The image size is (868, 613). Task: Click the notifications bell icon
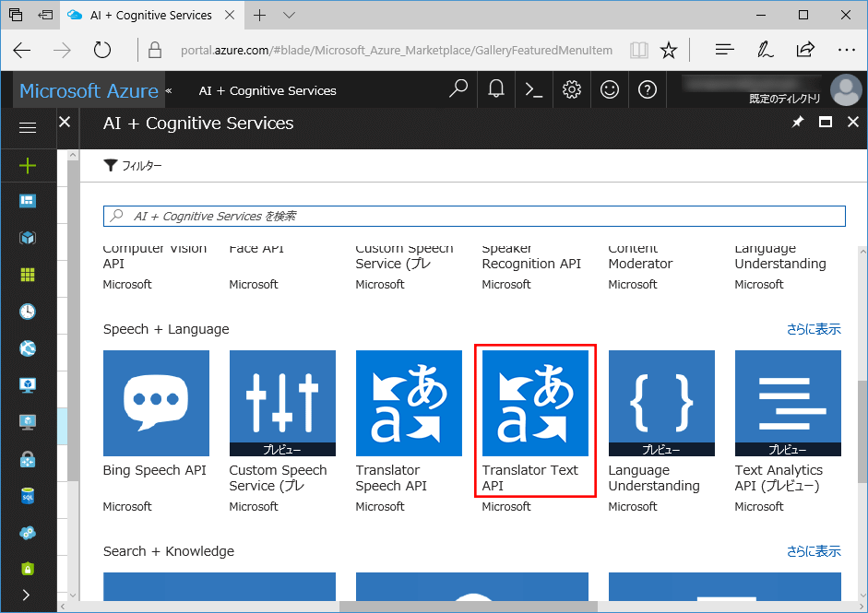click(496, 89)
